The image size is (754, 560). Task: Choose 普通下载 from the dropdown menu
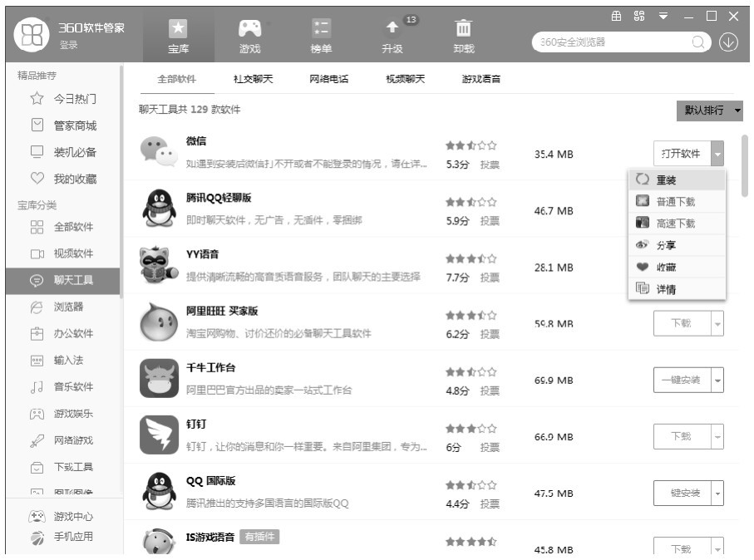click(x=677, y=202)
